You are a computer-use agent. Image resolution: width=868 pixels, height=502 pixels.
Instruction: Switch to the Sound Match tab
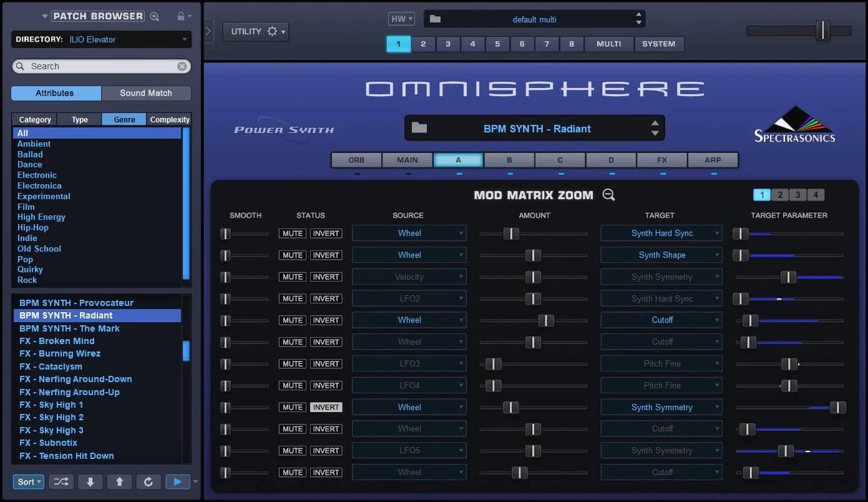click(146, 93)
